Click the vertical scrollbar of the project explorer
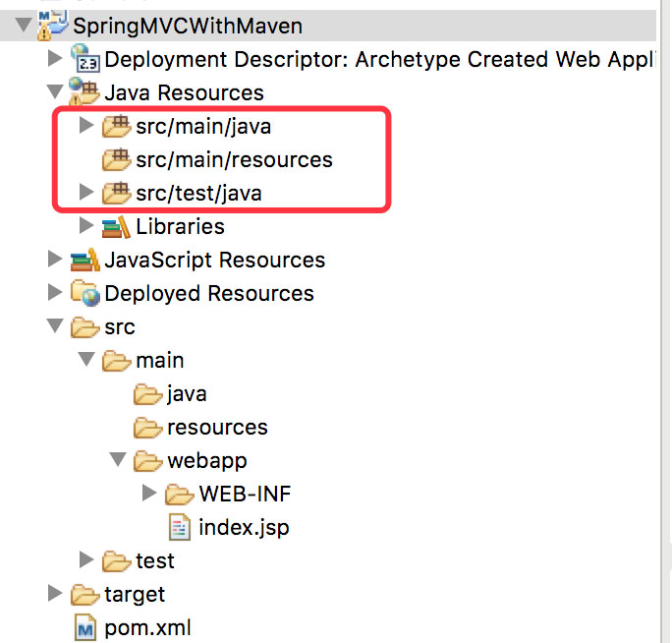The width and height of the screenshot is (672, 643). tap(666, 321)
